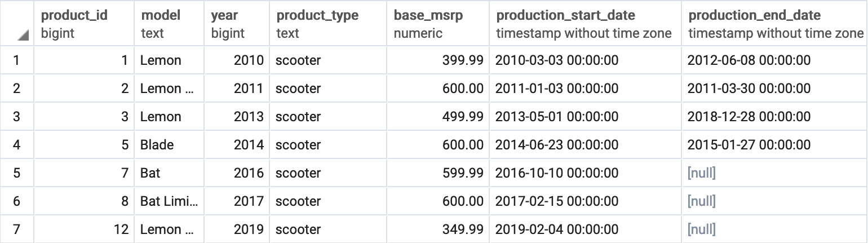Select the production_start_date column header
868x243 pixels.
[586, 23]
